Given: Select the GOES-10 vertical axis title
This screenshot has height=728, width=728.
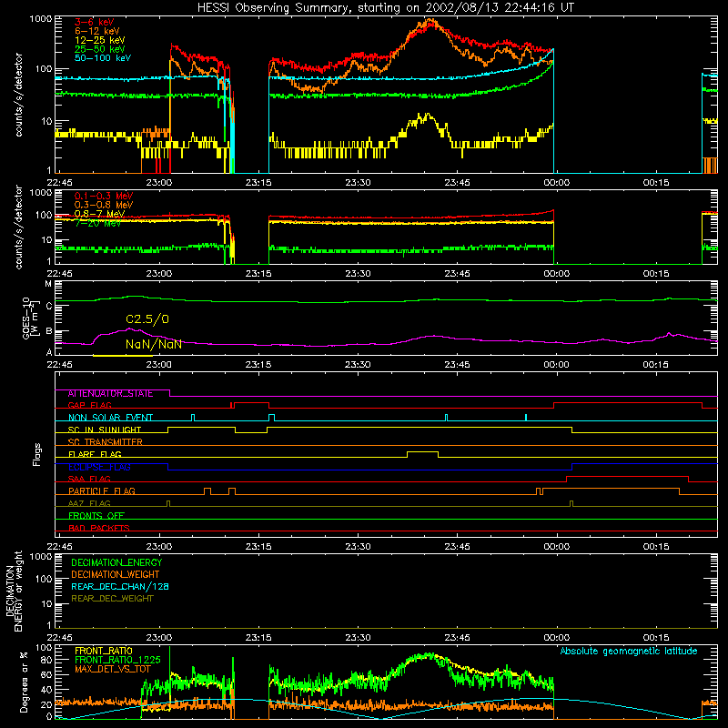Looking at the screenshot, I should coord(30,318).
